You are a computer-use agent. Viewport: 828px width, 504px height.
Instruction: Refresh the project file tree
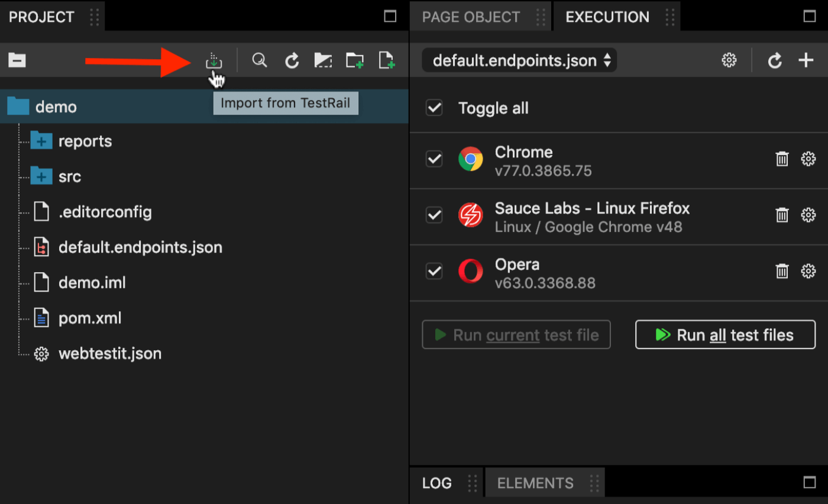coord(292,60)
